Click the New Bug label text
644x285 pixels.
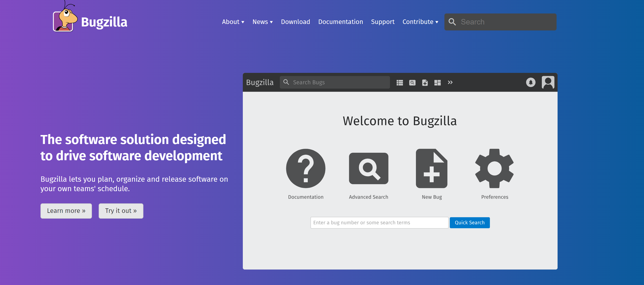[432, 197]
